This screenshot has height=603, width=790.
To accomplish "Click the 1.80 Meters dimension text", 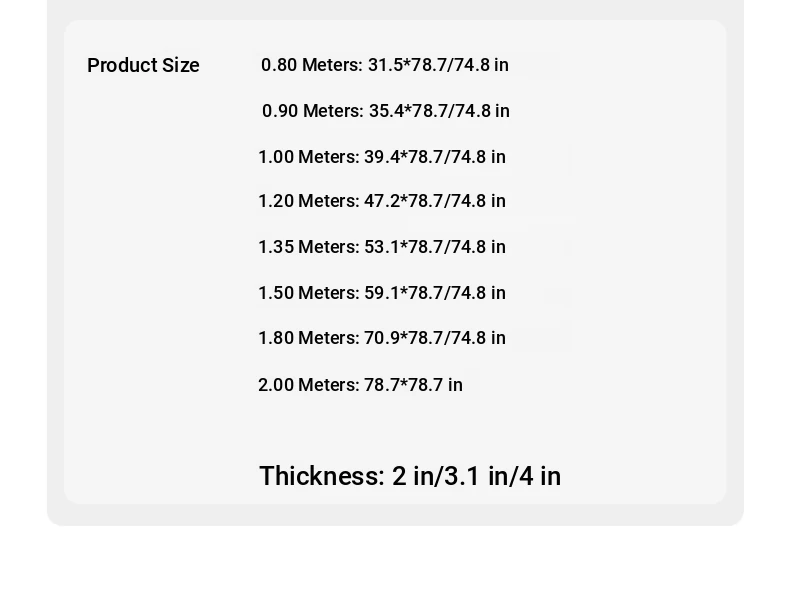I will click(381, 338).
